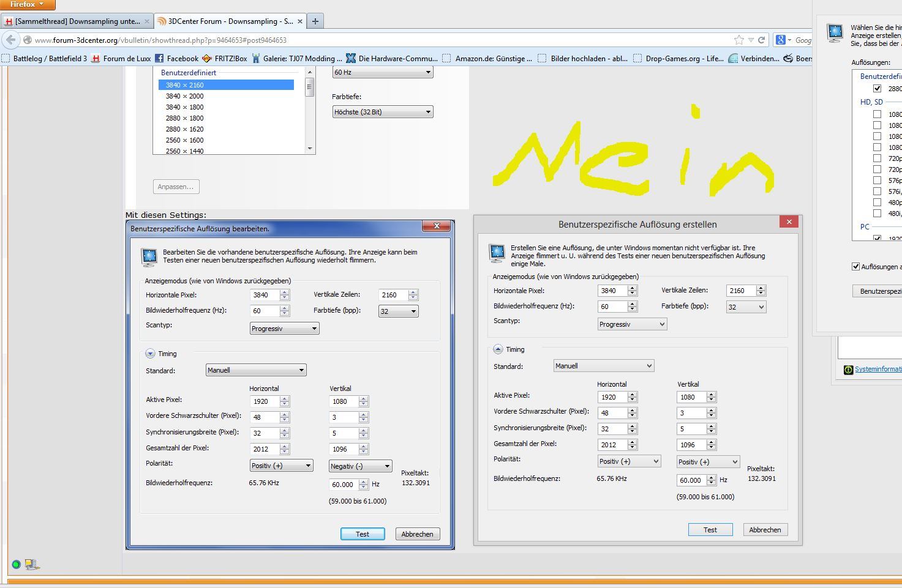Click the resolution list scrollbar down arrow
The height and width of the screenshot is (588, 902).
tap(309, 148)
